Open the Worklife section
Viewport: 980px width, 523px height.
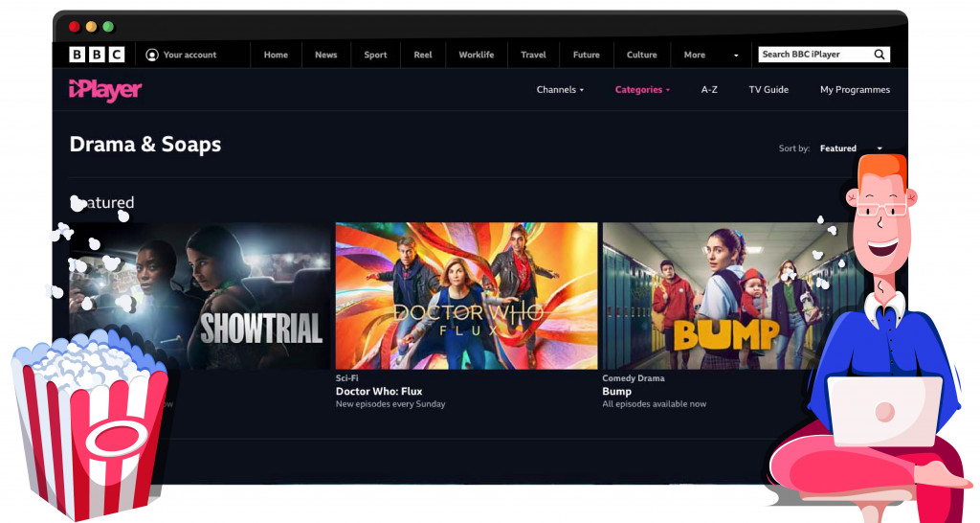(477, 55)
